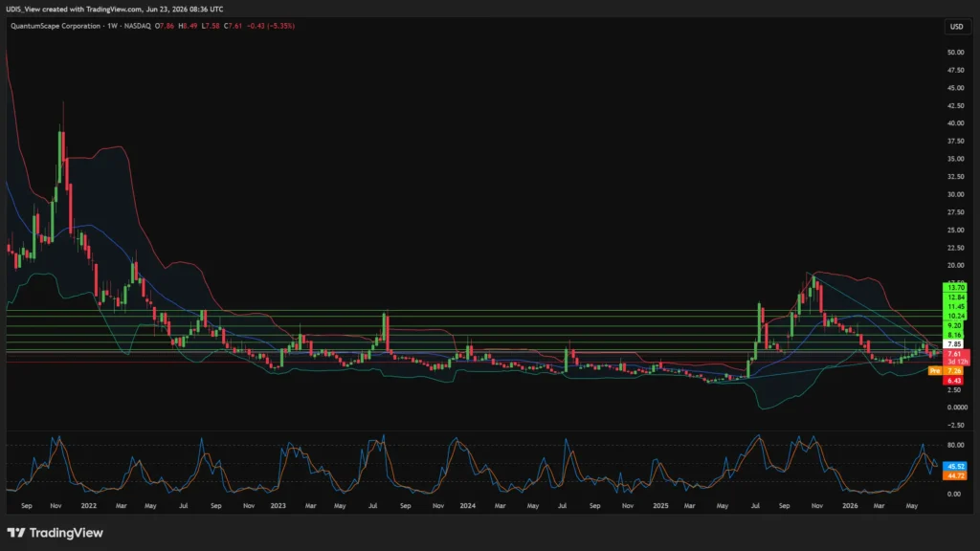Click the 0.00 oscillator axis tick
Image resolution: width=980 pixels, height=551 pixels.
(x=954, y=495)
